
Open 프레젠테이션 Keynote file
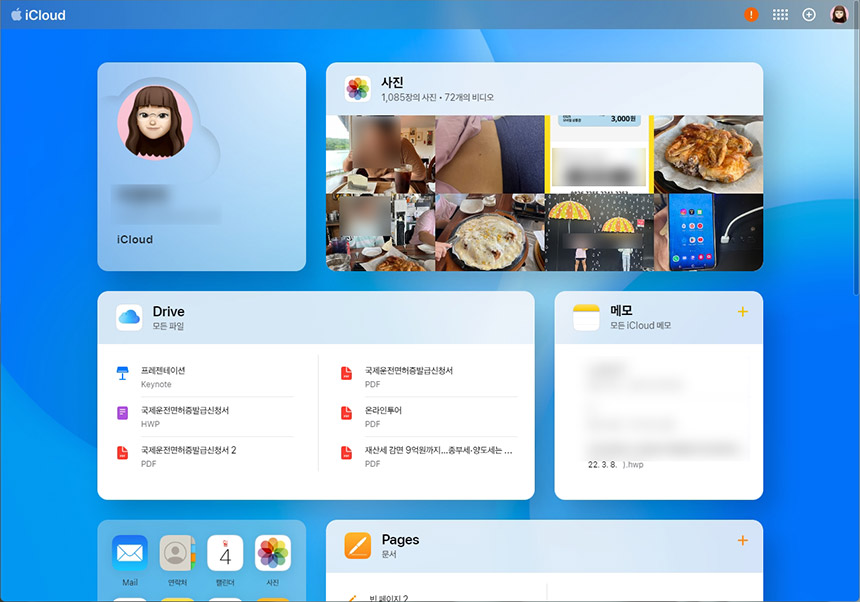click(x=205, y=377)
